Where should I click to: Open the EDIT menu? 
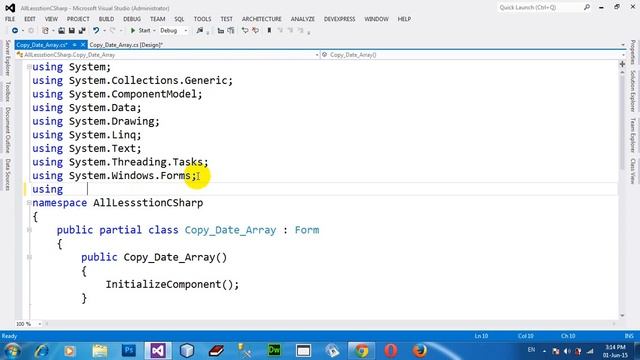[x=30, y=19]
